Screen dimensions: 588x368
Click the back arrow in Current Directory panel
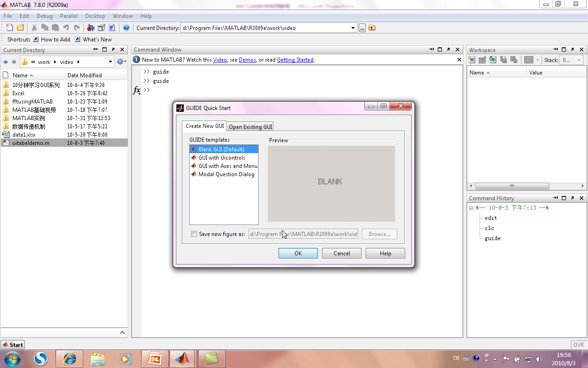click(6, 62)
